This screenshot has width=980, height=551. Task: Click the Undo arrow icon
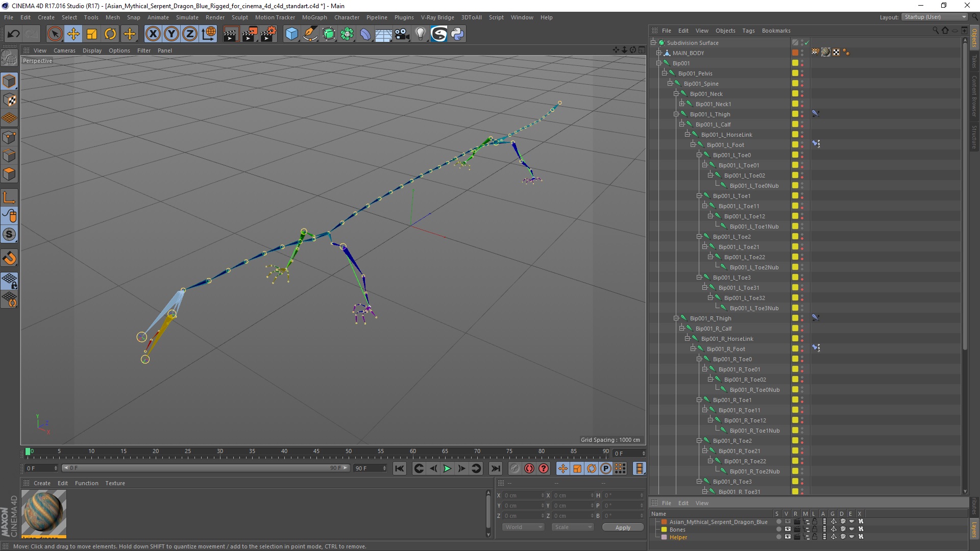(13, 34)
